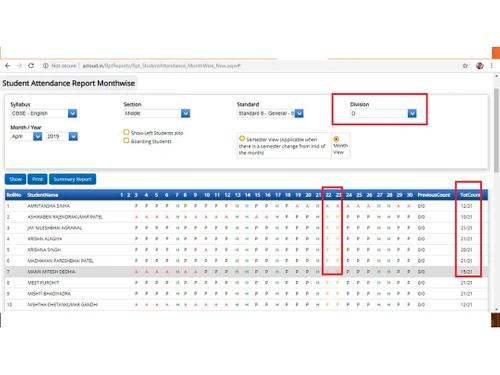The image size is (500, 375).
Task: Select the Semester View radio button
Action: click(242, 138)
